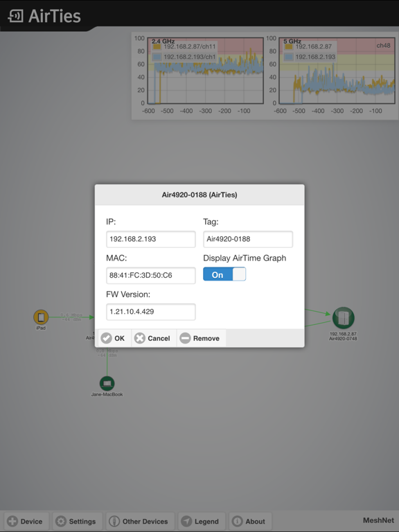Select the Air4920-0748 access point node
The height and width of the screenshot is (532, 399).
click(x=344, y=318)
